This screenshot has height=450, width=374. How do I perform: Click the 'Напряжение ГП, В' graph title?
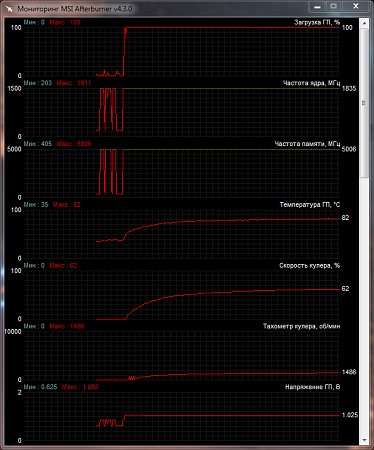(312, 387)
